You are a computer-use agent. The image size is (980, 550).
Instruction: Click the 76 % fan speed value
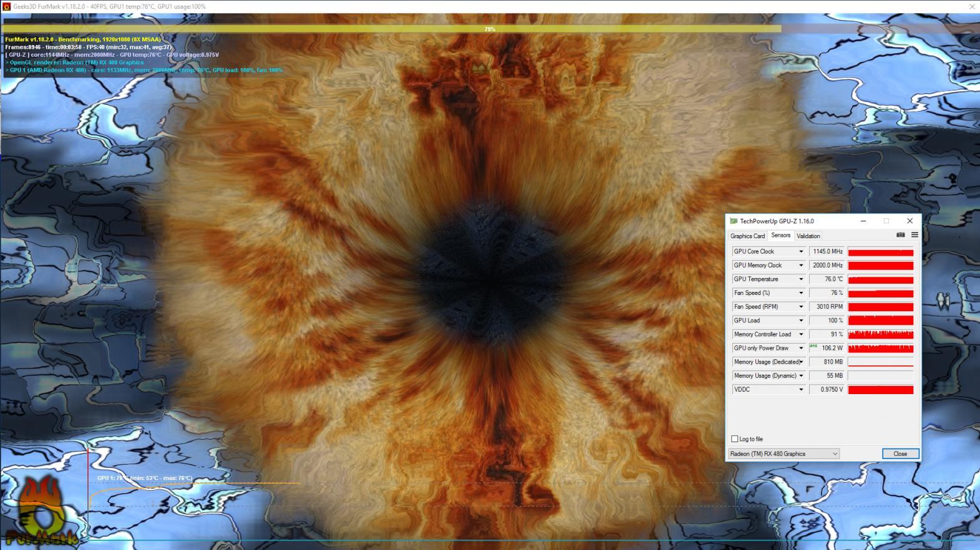pos(827,292)
